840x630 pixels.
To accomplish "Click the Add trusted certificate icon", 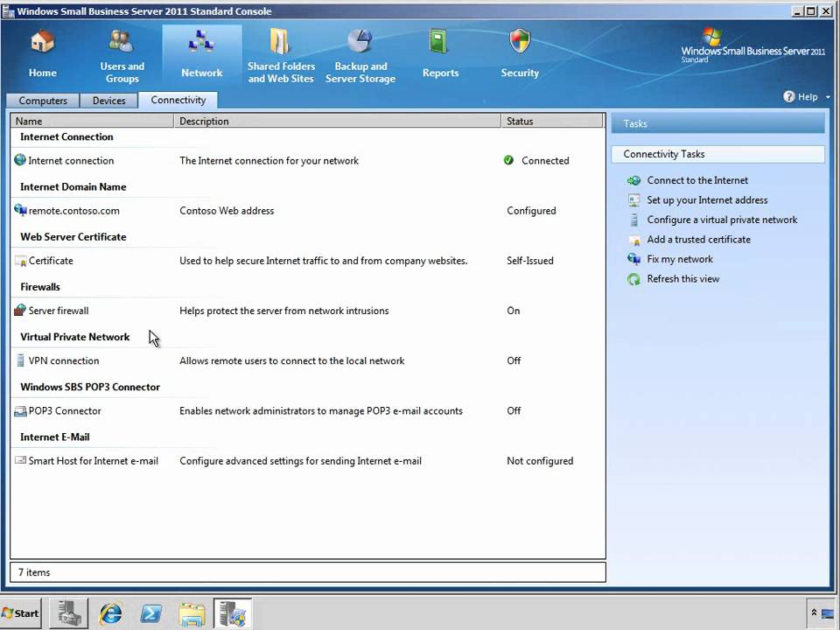I will pyautogui.click(x=634, y=240).
